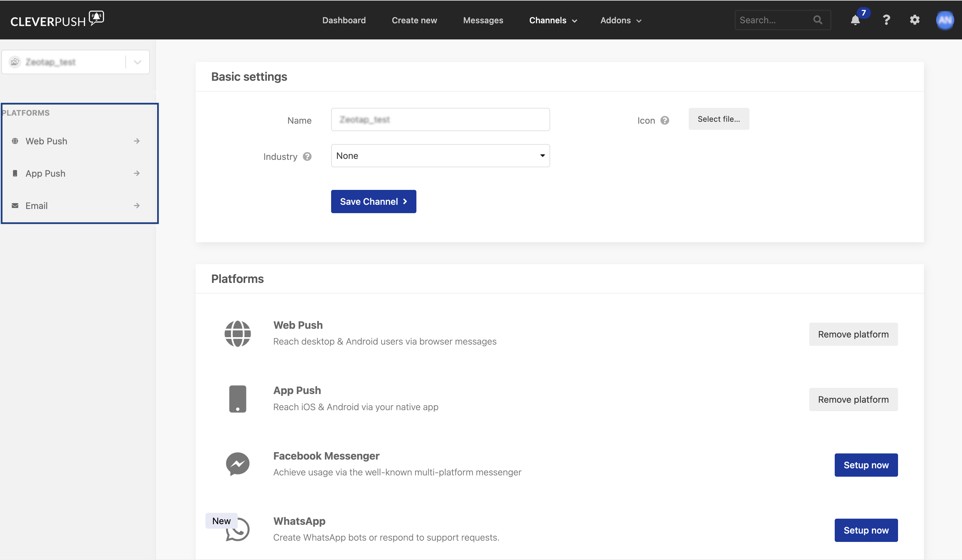Click Save Channel button

[373, 202]
